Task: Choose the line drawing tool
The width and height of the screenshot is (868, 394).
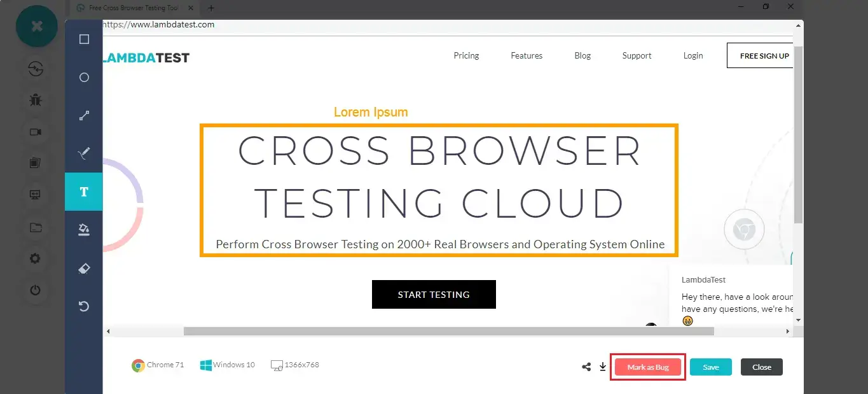Action: pyautogui.click(x=84, y=116)
